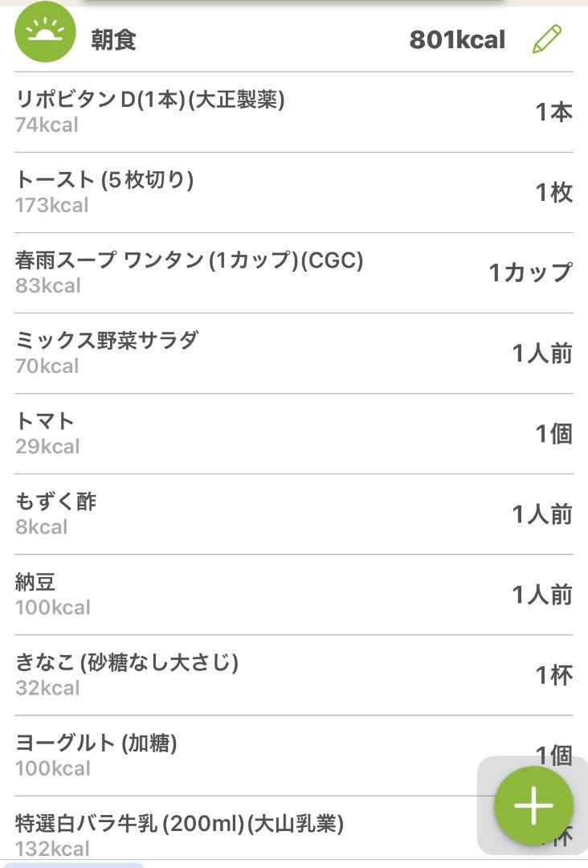Open the リポビタンD entry
This screenshot has width=588, height=868.
click(294, 113)
